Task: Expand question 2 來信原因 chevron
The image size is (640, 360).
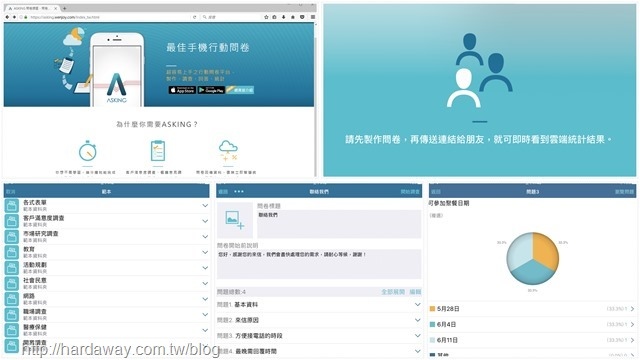Action: click(x=417, y=320)
